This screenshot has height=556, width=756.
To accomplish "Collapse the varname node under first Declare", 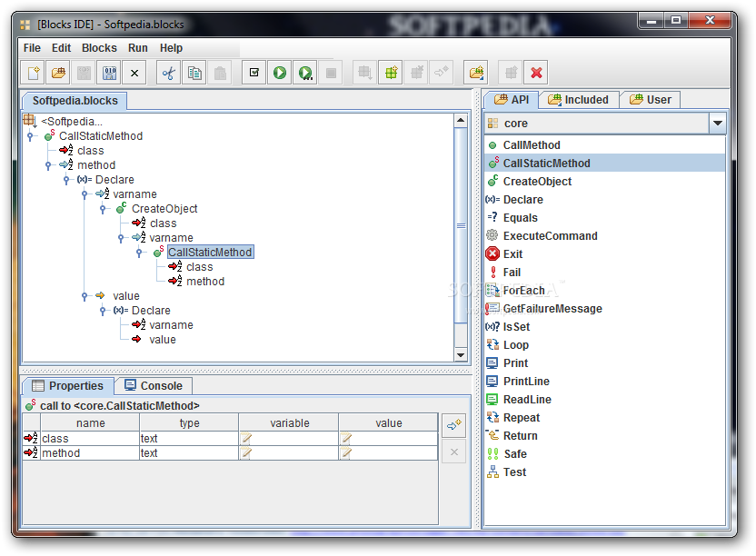I will [85, 194].
